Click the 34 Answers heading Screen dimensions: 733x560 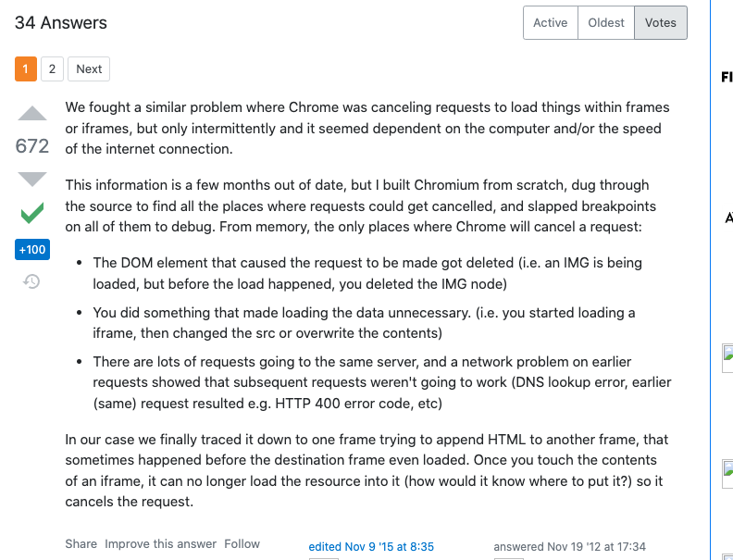[61, 23]
